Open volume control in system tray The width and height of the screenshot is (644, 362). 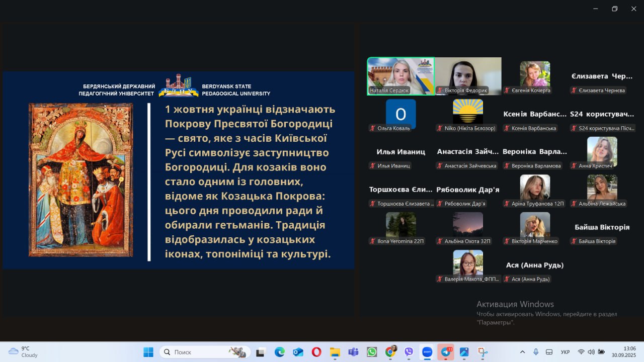pyautogui.click(x=591, y=352)
